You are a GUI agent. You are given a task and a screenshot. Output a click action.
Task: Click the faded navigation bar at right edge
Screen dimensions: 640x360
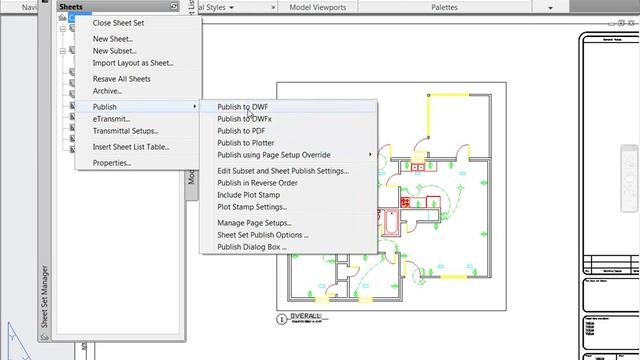point(629,178)
